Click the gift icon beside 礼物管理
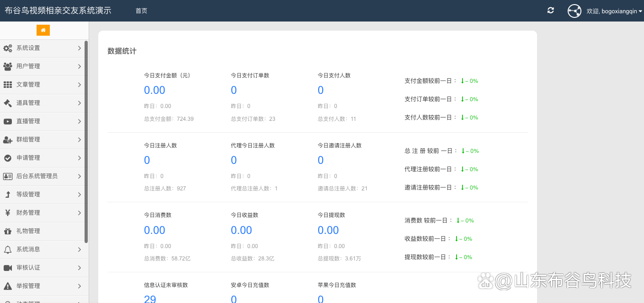 pyautogui.click(x=8, y=231)
